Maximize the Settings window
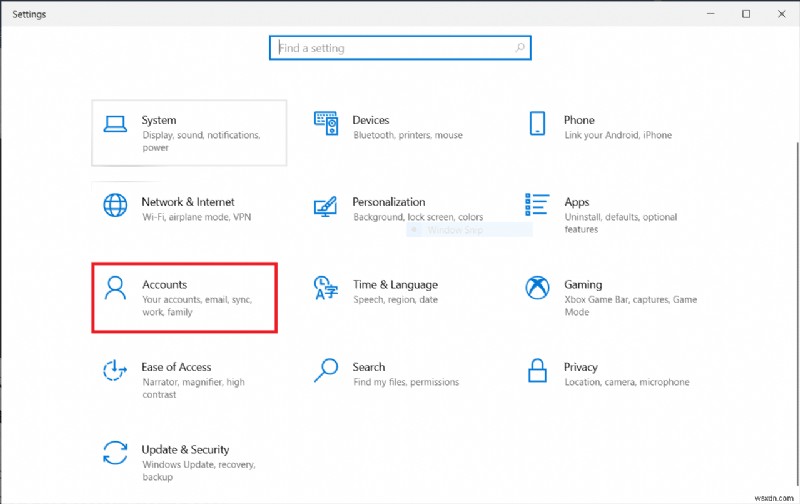 746,14
